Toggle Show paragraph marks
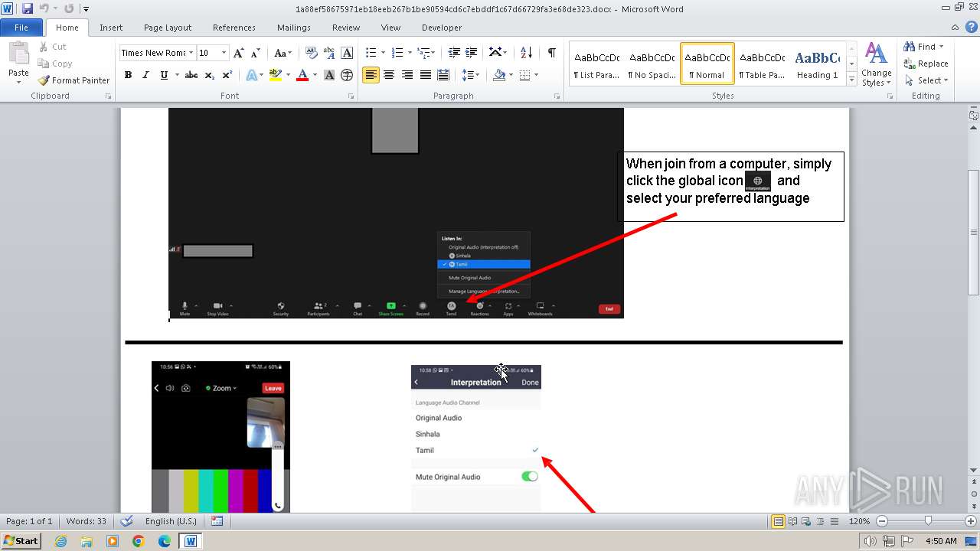 (x=551, y=53)
